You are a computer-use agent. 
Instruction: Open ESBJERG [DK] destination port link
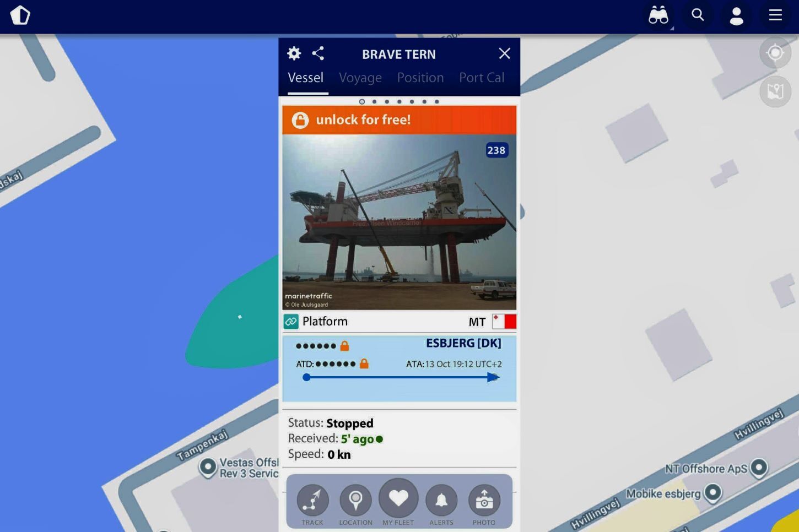pos(463,343)
